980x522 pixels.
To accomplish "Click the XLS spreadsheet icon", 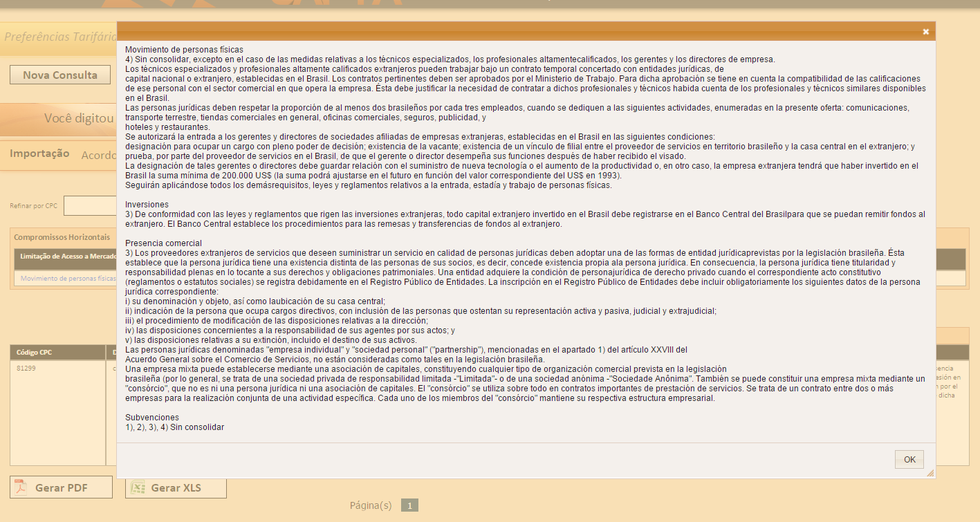I will pyautogui.click(x=138, y=487).
